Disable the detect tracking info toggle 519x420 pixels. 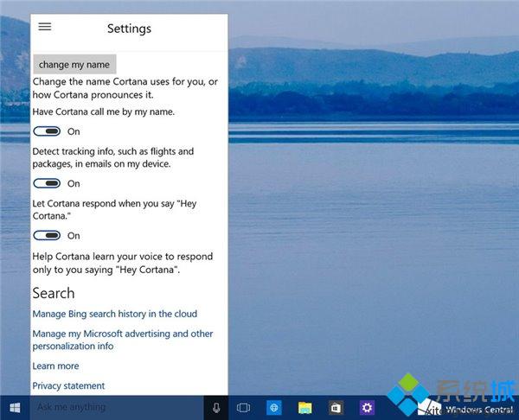pyautogui.click(x=47, y=183)
